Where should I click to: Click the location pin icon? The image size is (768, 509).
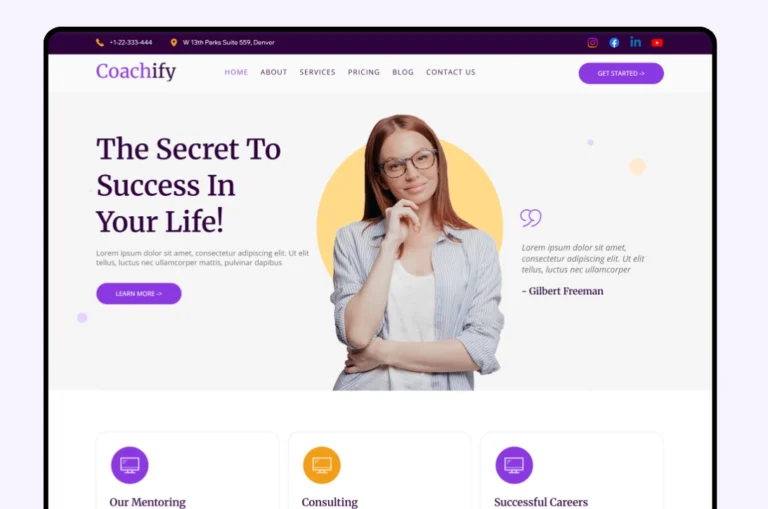(x=173, y=43)
